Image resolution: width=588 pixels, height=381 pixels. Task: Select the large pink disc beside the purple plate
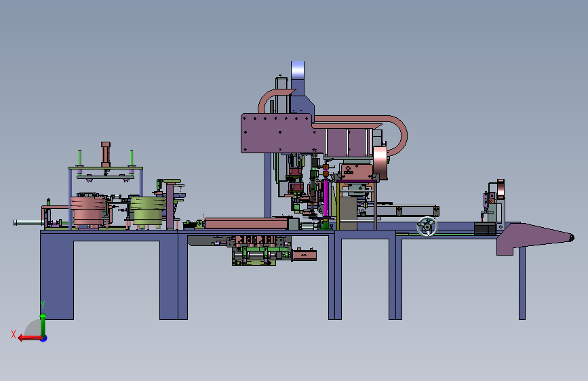pos(380,163)
